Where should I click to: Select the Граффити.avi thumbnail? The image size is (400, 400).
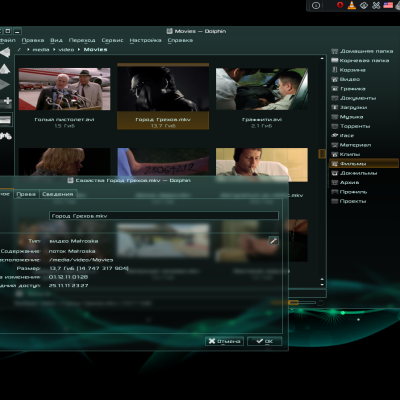click(x=262, y=89)
